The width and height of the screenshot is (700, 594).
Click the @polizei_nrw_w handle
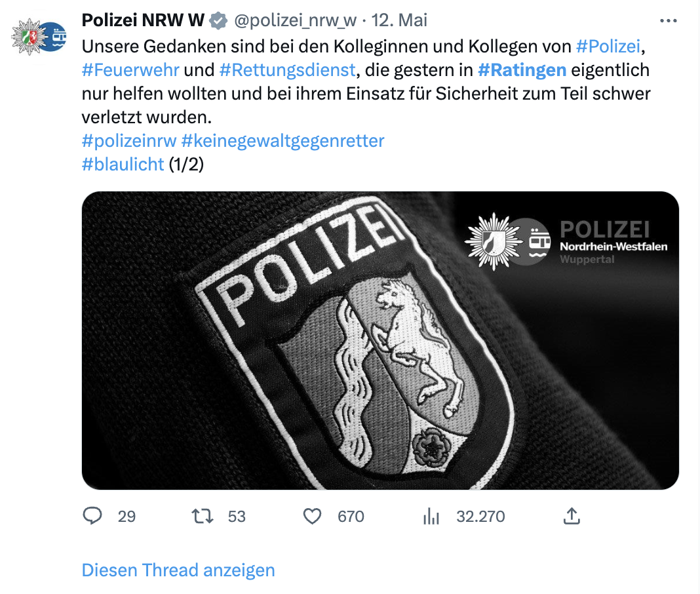[295, 21]
